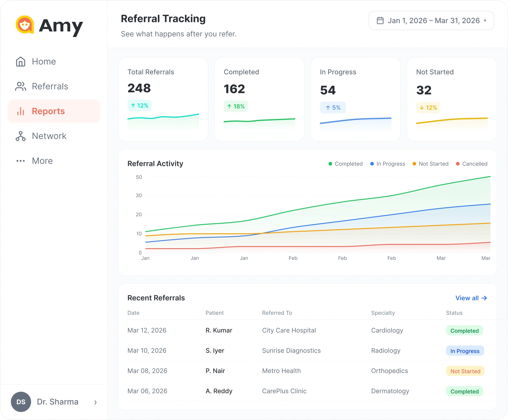508x420 pixels.
Task: Click CarePlus Clinic cell
Action: click(284, 391)
